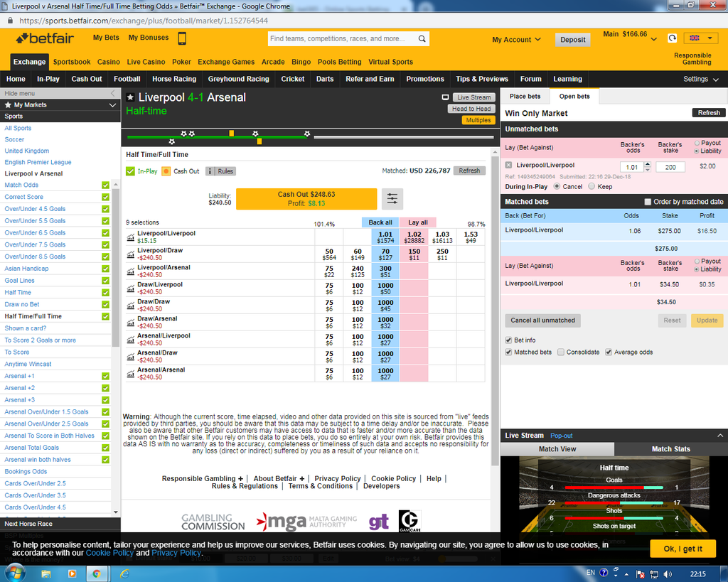728x582 pixels.
Task: Toggle the Matched bets checkbox
Action: (x=508, y=352)
